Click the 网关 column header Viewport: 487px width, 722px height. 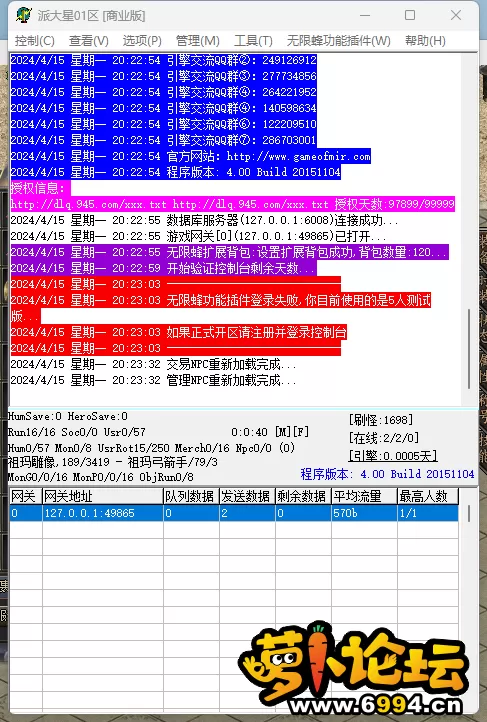pyautogui.click(x=25, y=496)
